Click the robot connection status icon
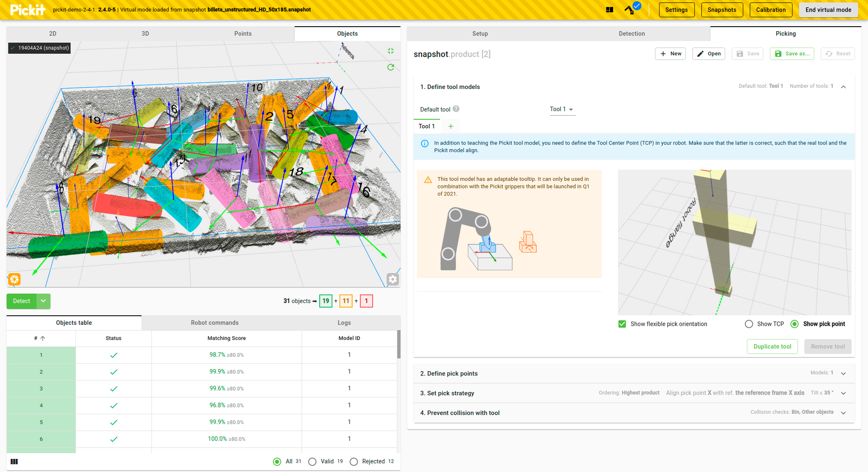This screenshot has height=472, width=868. 629,9
